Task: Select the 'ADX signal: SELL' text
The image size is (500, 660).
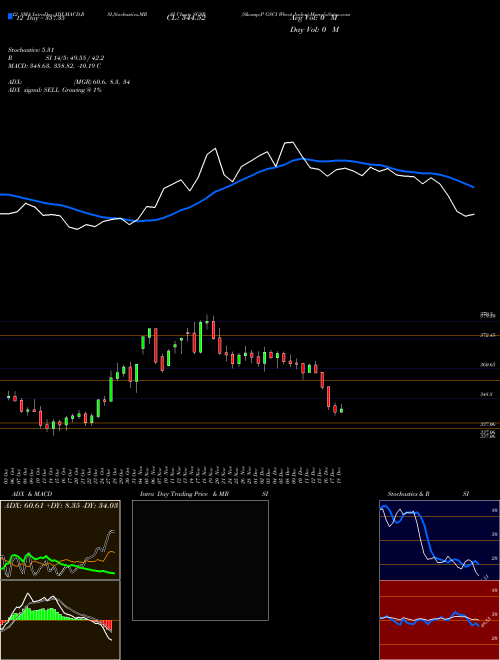Action: [x=34, y=90]
